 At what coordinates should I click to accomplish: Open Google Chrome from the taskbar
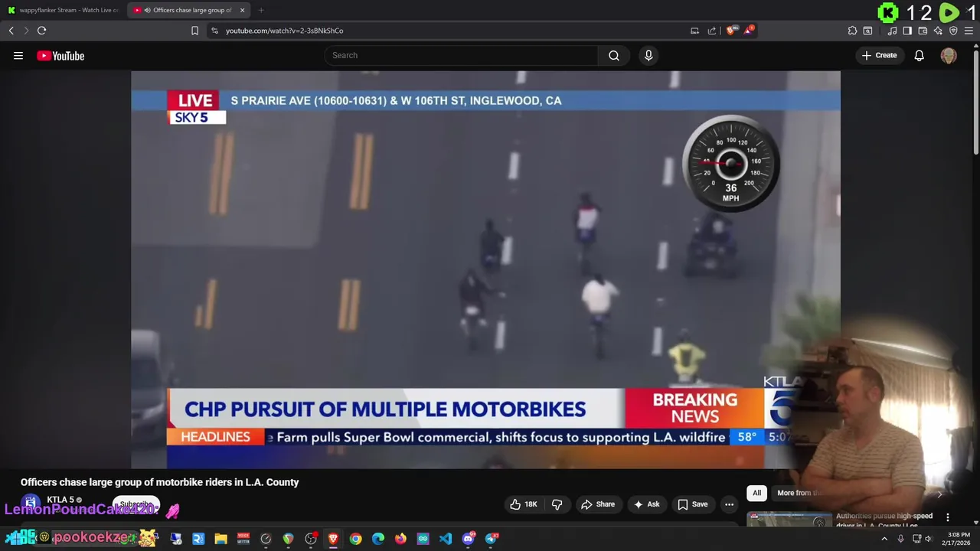pos(355,539)
